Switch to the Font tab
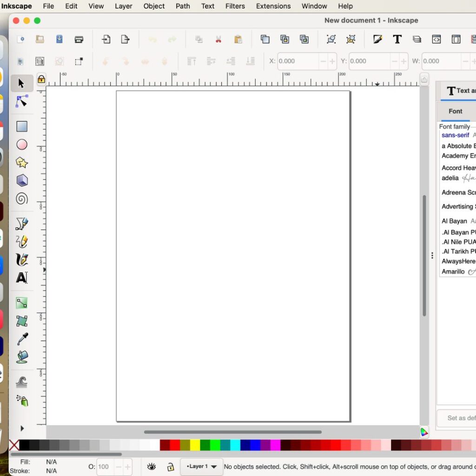The width and height of the screenshot is (476, 476). pos(455,111)
